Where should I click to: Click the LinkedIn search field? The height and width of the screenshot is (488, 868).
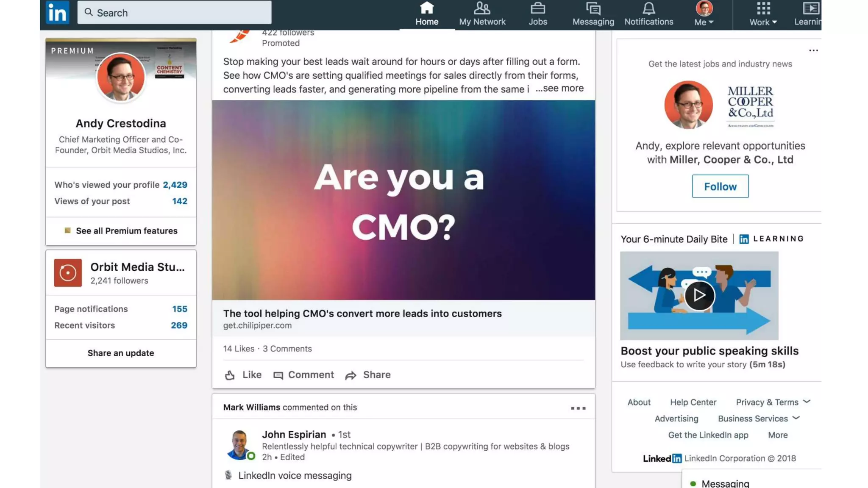174,13
